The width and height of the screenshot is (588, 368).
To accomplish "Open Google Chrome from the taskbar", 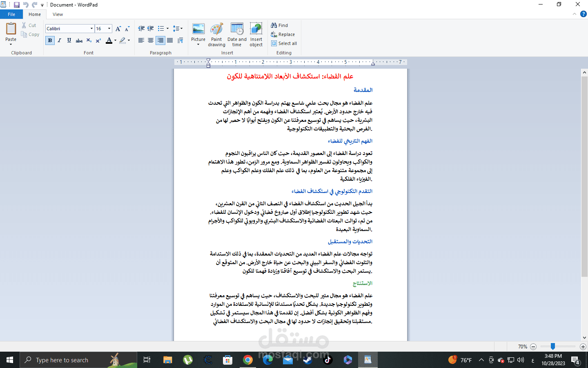I will pyautogui.click(x=247, y=360).
